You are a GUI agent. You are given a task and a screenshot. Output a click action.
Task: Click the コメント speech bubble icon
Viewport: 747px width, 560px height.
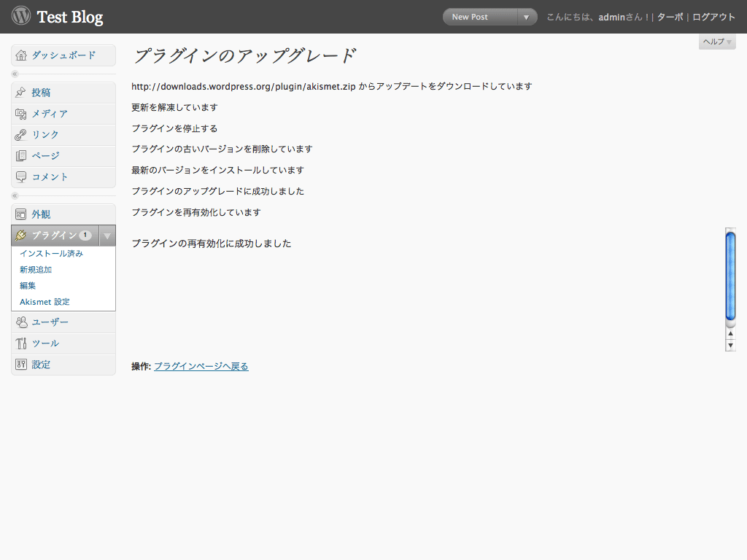[20, 177]
